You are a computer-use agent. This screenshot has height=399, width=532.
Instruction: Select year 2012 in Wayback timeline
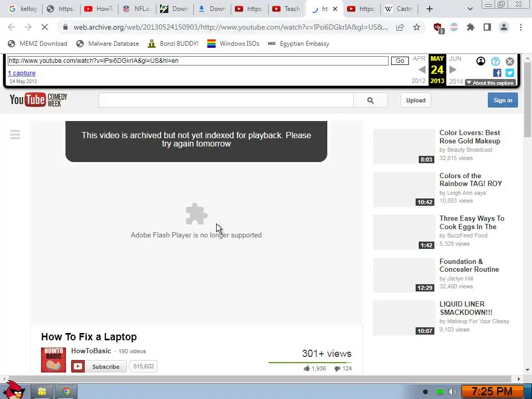click(x=418, y=81)
